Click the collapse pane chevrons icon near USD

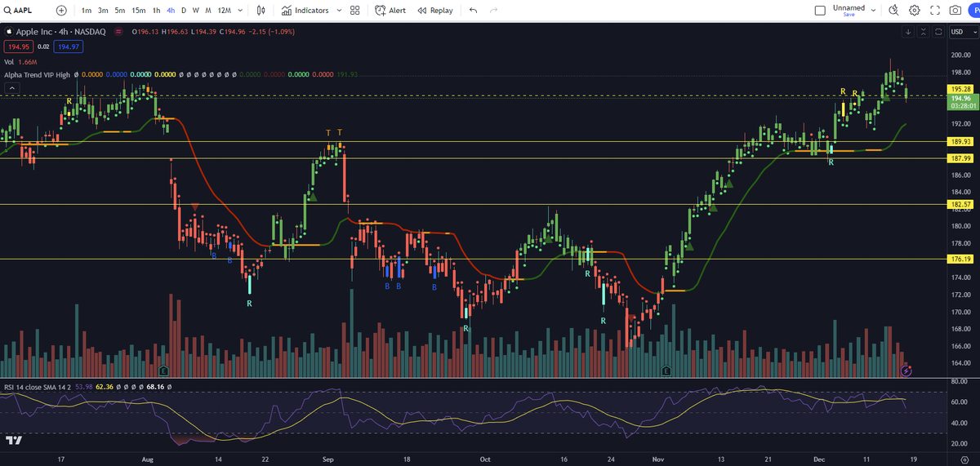[x=924, y=32]
